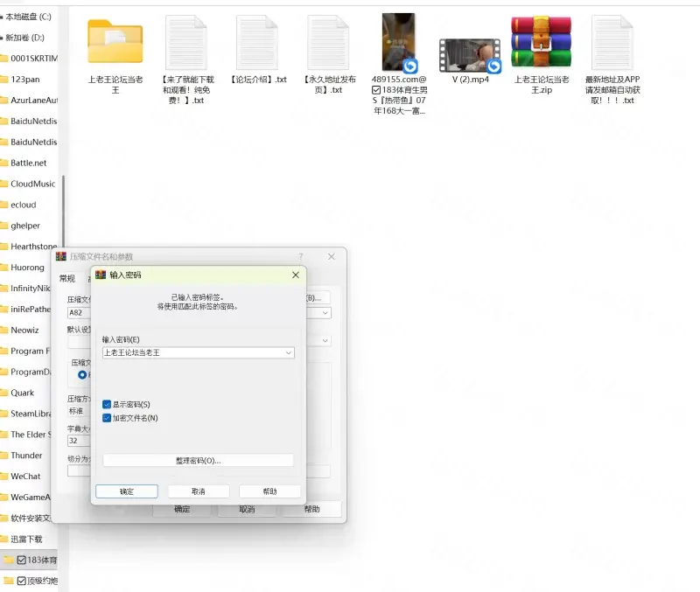Click the Battle.net folder in sidebar
This screenshot has width=700, height=592.
point(28,163)
